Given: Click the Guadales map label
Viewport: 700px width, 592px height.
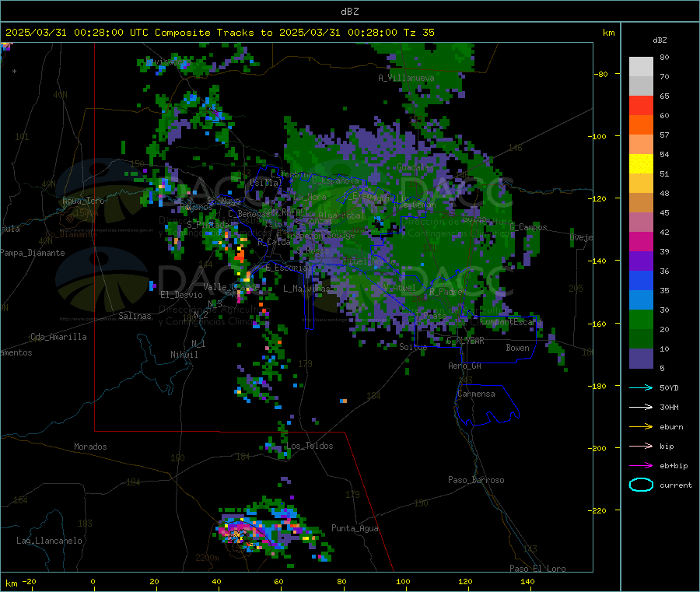Looking at the screenshot, I should click(x=415, y=167).
